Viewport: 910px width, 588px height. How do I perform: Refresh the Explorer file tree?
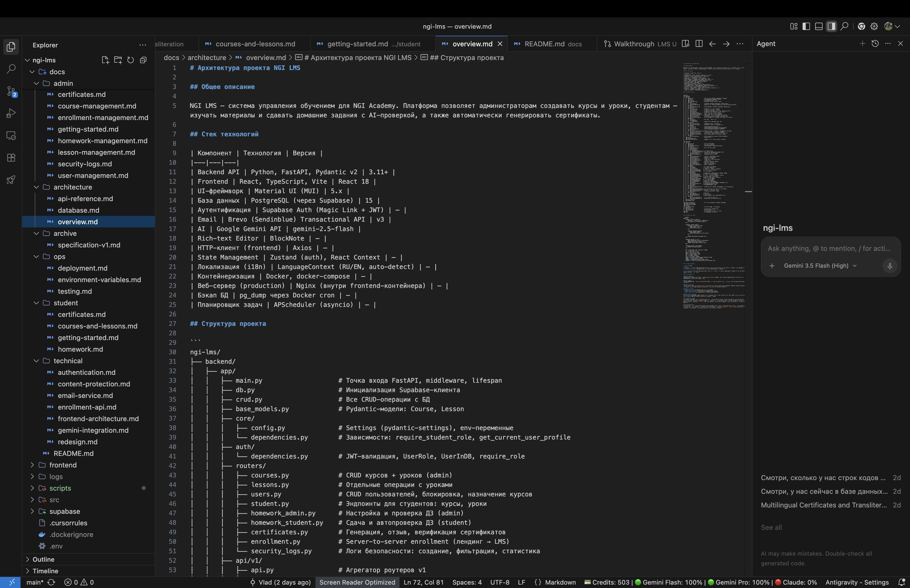point(131,60)
